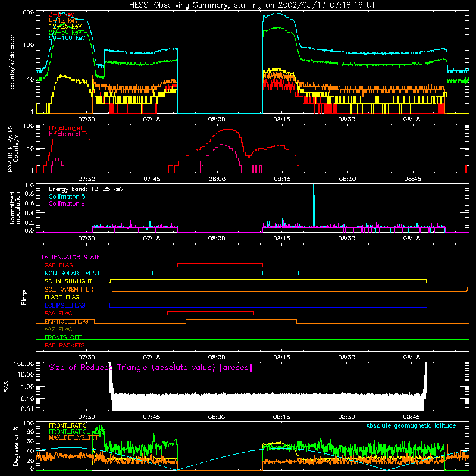
Task: Click the Degrees or % axis label
Action: [x=15, y=446]
